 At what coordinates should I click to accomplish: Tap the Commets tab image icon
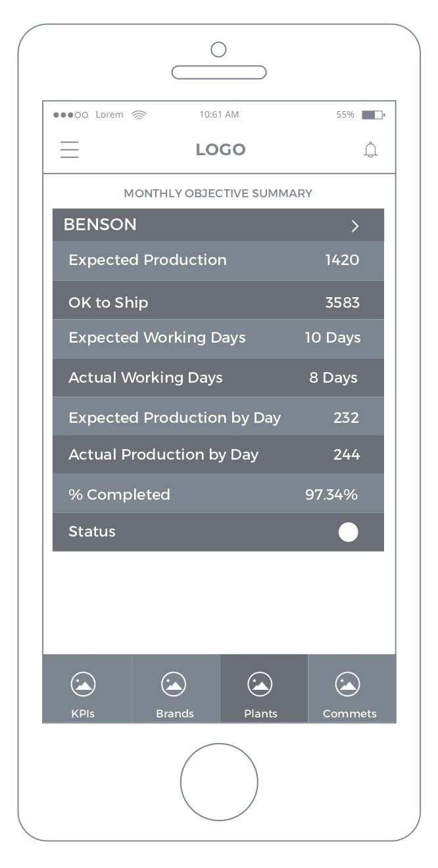click(x=347, y=685)
